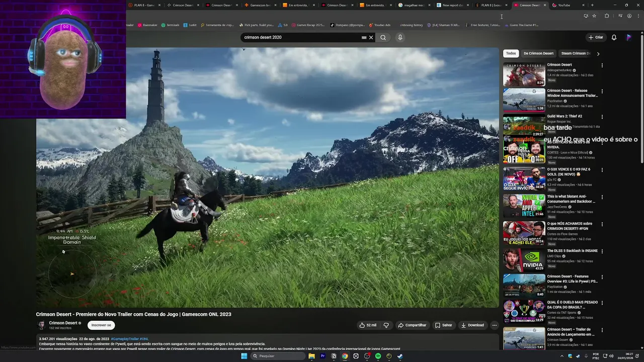Select the 'Todos' filter chip
Screen dimensions: 644x362
click(x=511, y=53)
